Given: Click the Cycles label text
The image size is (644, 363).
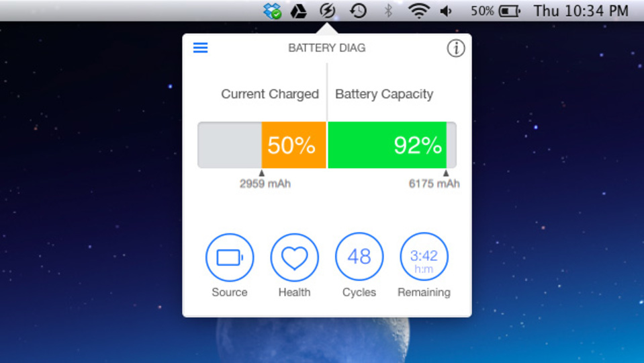Looking at the screenshot, I should click(359, 292).
